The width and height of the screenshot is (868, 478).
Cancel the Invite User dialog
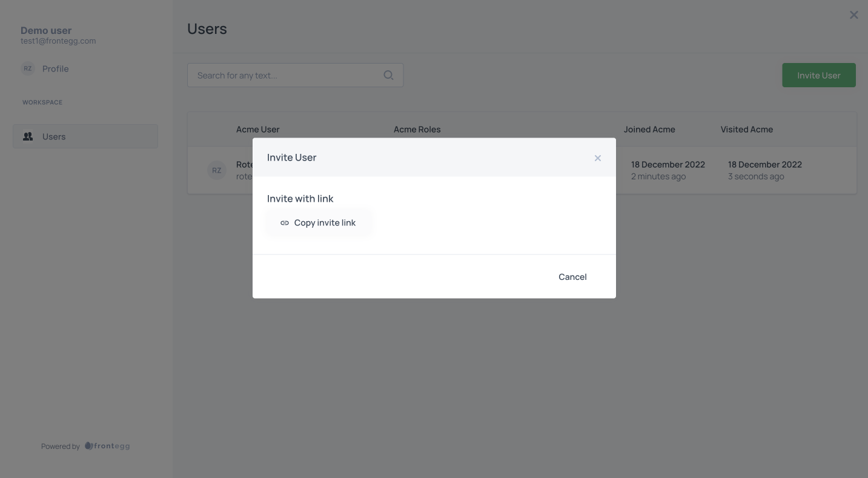pos(572,277)
